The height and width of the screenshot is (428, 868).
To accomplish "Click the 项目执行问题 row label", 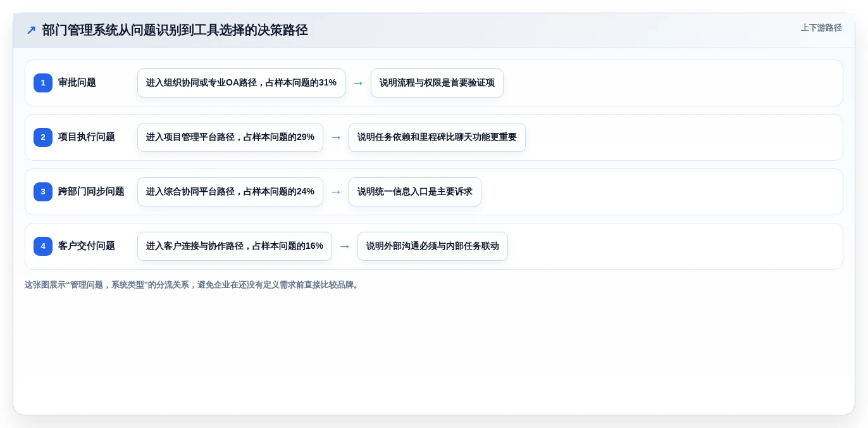I will coord(87,137).
